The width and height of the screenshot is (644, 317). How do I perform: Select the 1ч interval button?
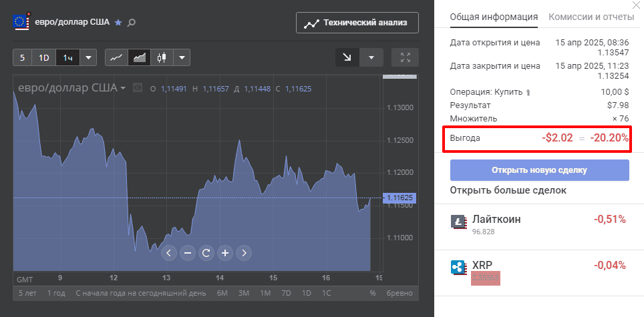click(67, 58)
